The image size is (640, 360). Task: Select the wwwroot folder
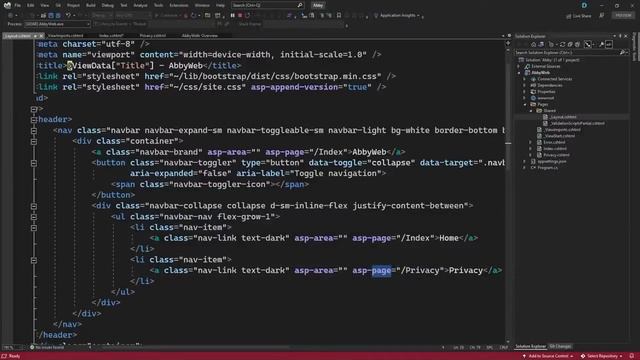click(x=545, y=98)
